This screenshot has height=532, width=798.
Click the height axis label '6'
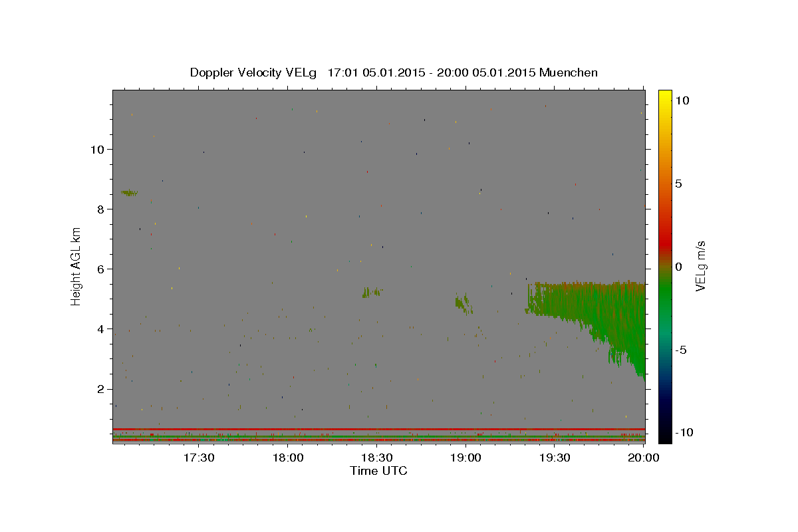tap(102, 269)
